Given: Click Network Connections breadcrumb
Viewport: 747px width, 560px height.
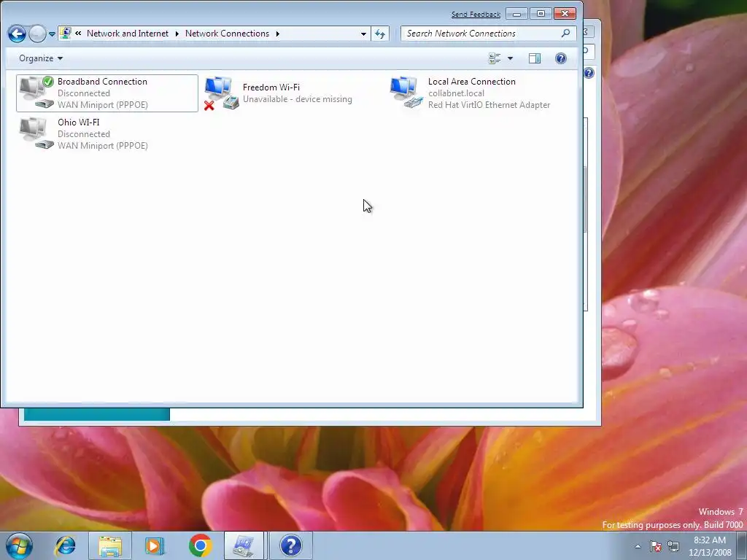Looking at the screenshot, I should pyautogui.click(x=227, y=34).
